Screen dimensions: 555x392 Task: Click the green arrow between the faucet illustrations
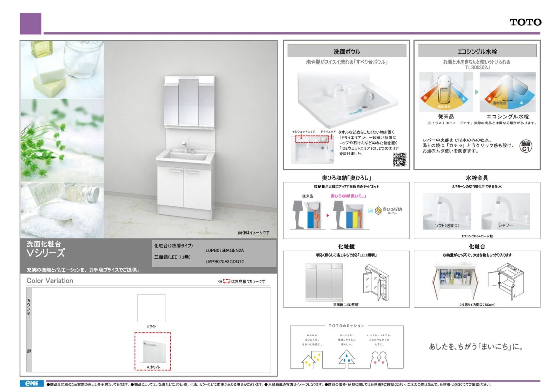click(476, 92)
